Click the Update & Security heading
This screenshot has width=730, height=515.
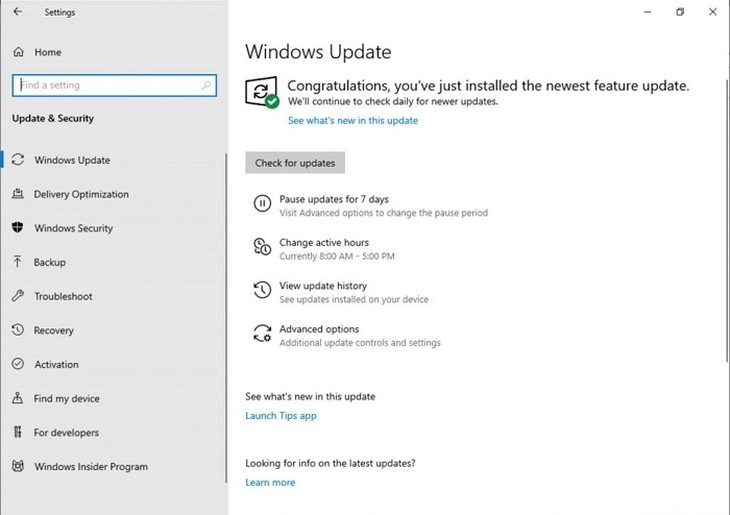pyautogui.click(x=53, y=118)
